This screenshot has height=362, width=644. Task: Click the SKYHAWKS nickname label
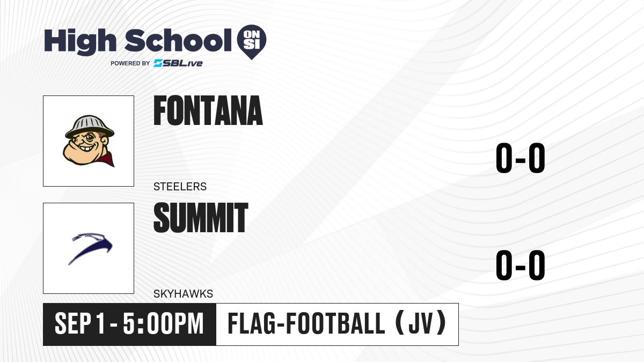click(183, 294)
